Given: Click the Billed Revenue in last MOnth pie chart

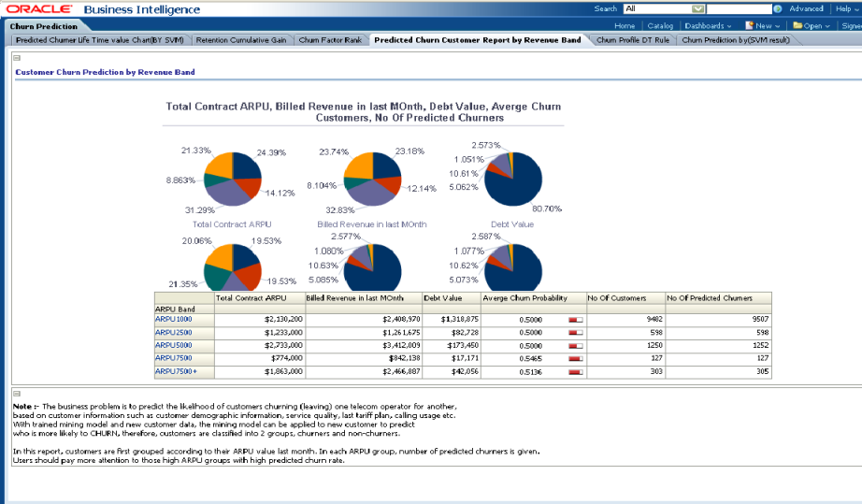Looking at the screenshot, I should click(x=373, y=179).
